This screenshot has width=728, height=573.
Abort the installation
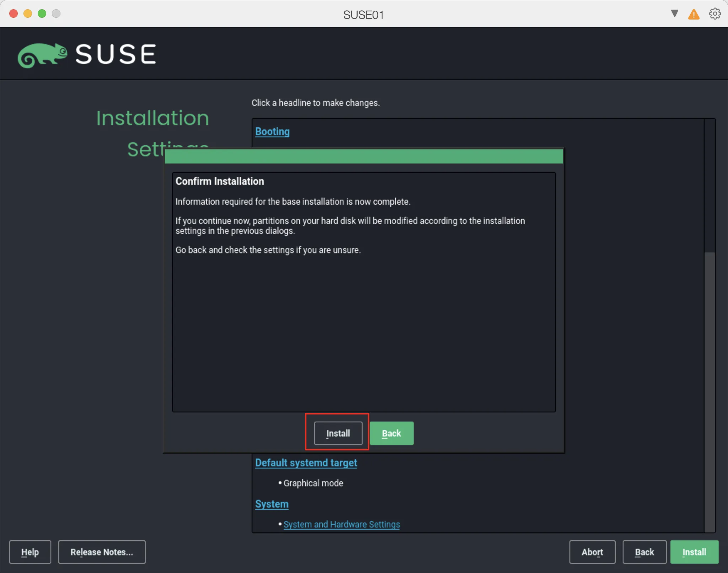coord(592,552)
